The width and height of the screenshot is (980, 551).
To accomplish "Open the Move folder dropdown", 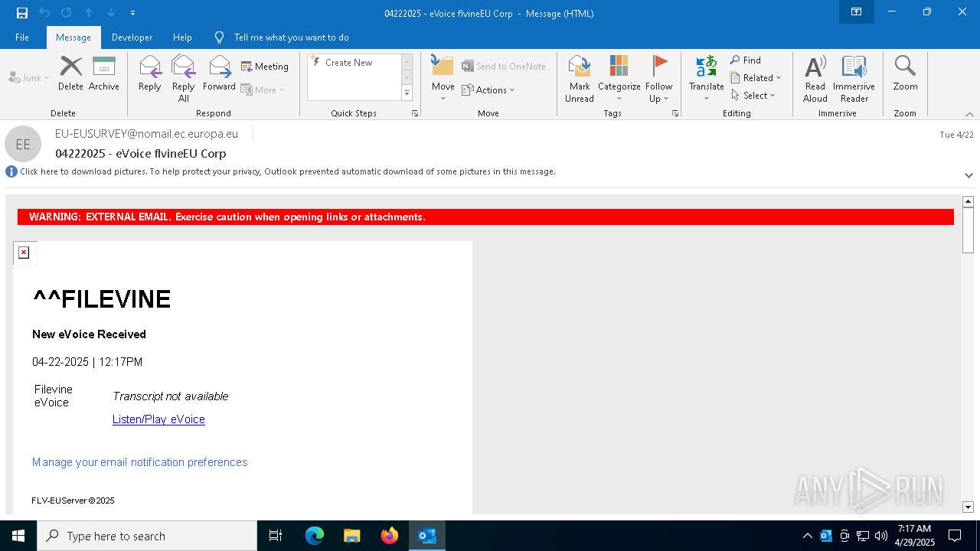I will (x=443, y=78).
